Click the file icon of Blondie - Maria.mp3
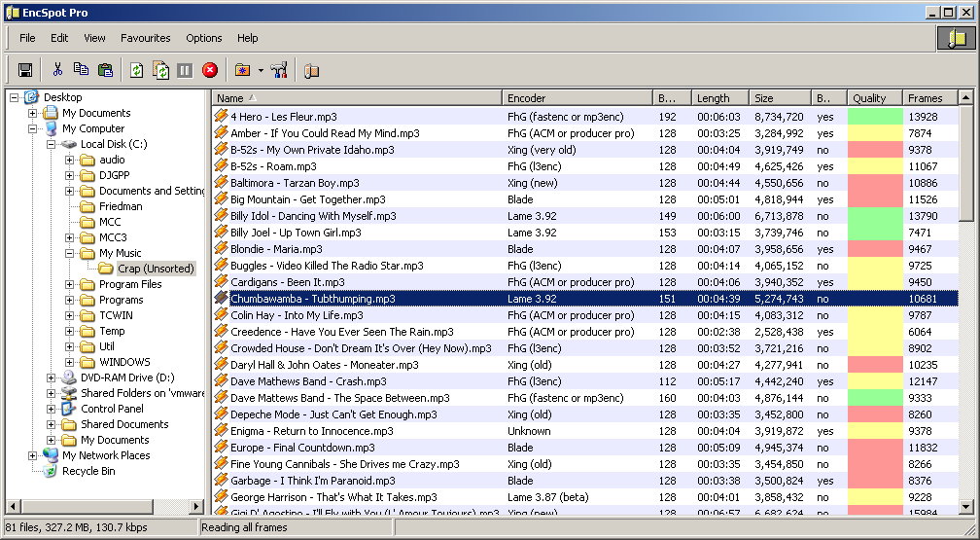 (x=221, y=248)
